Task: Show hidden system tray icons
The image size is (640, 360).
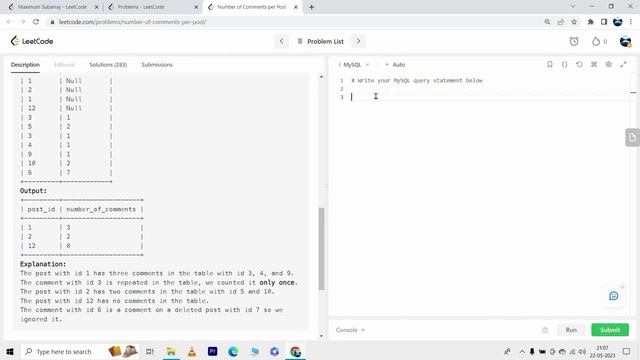Action: click(522, 351)
